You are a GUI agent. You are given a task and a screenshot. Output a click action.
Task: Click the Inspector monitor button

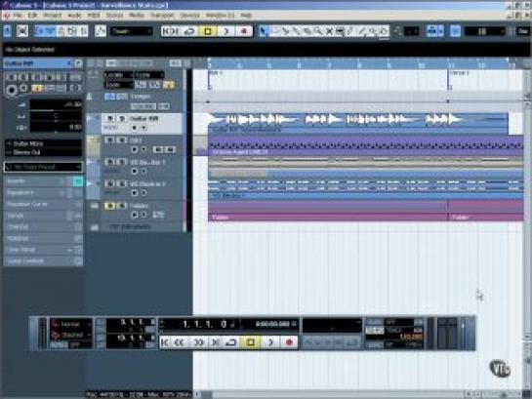[x=24, y=88]
